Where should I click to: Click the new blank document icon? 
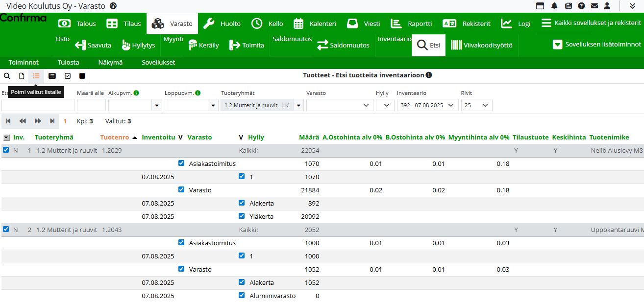click(x=22, y=76)
